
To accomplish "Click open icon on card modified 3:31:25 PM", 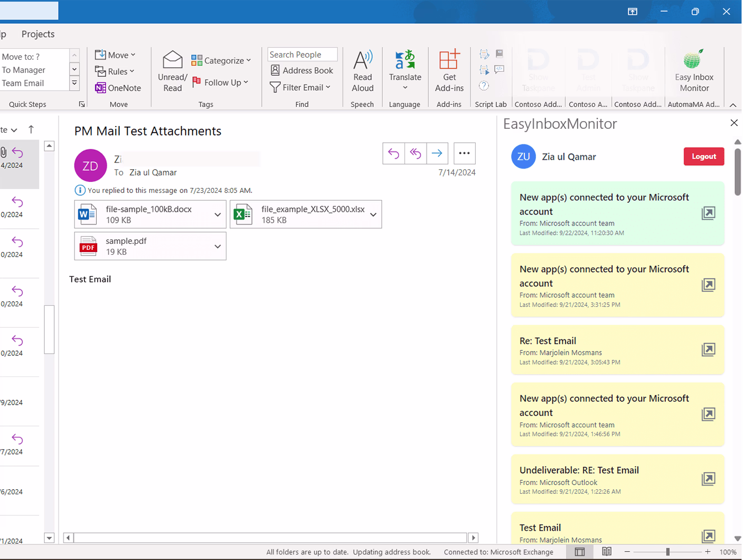I will [708, 285].
